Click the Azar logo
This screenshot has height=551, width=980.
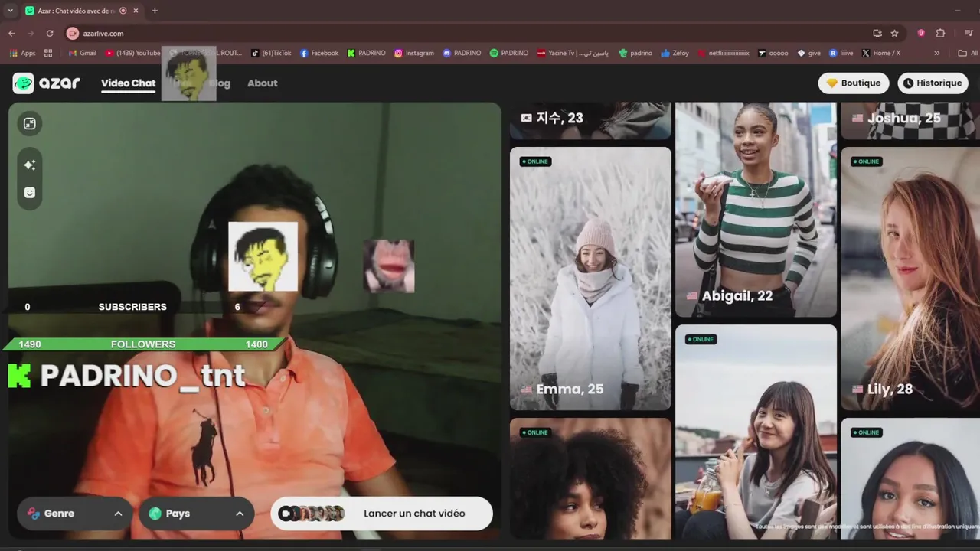pyautogui.click(x=47, y=83)
